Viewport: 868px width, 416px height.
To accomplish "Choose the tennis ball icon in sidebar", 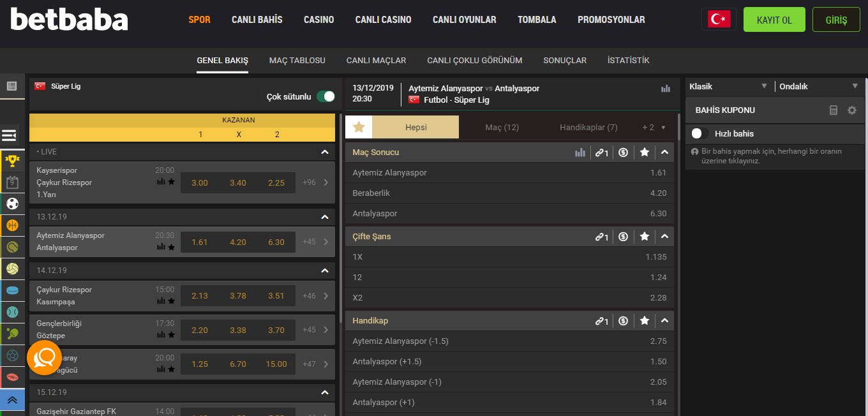I will coord(12,247).
